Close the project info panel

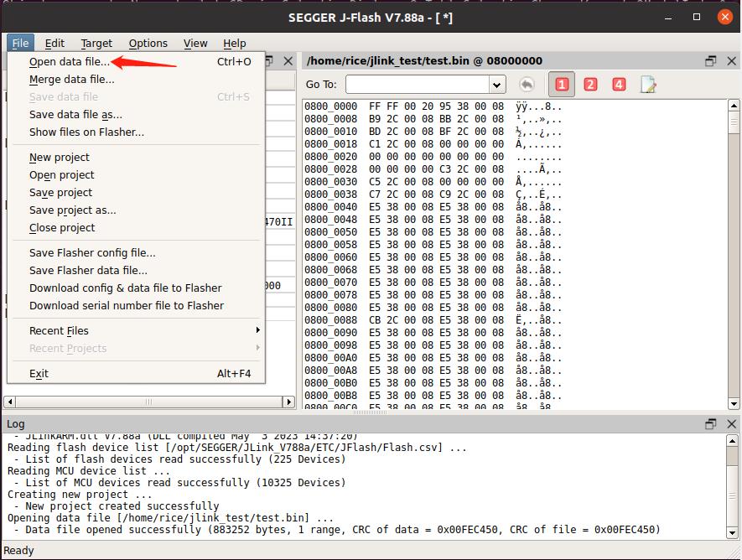coord(288,61)
